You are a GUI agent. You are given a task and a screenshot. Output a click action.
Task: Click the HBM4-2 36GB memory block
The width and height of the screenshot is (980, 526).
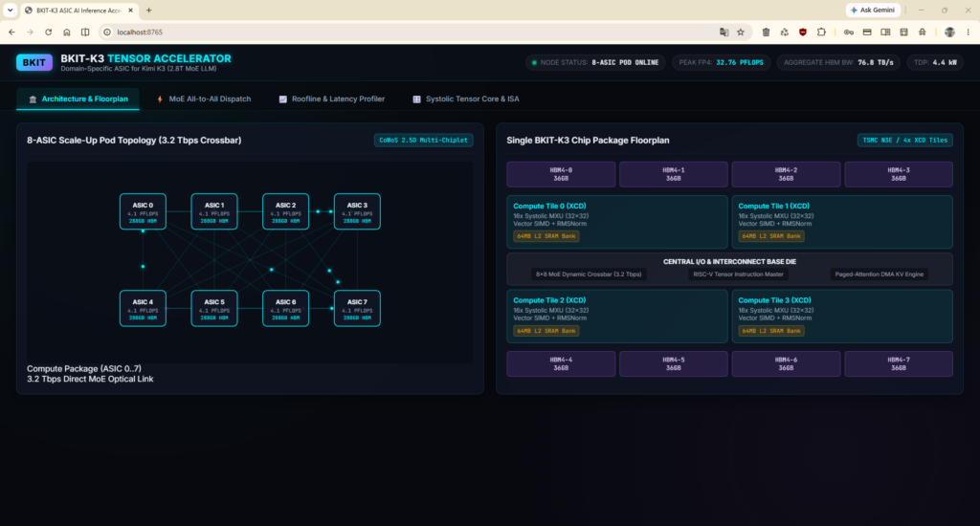(786, 174)
